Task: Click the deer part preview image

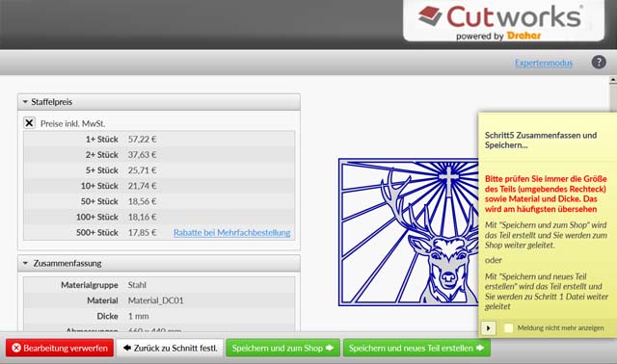Action: pos(409,232)
